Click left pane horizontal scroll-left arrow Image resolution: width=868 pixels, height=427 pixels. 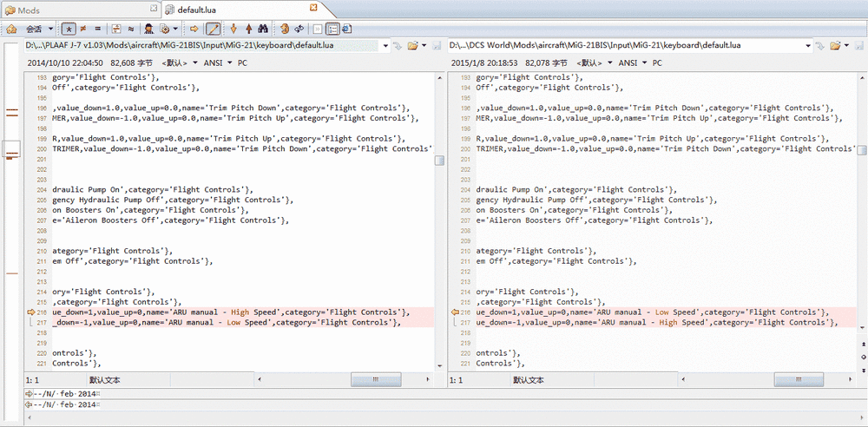[x=260, y=379]
